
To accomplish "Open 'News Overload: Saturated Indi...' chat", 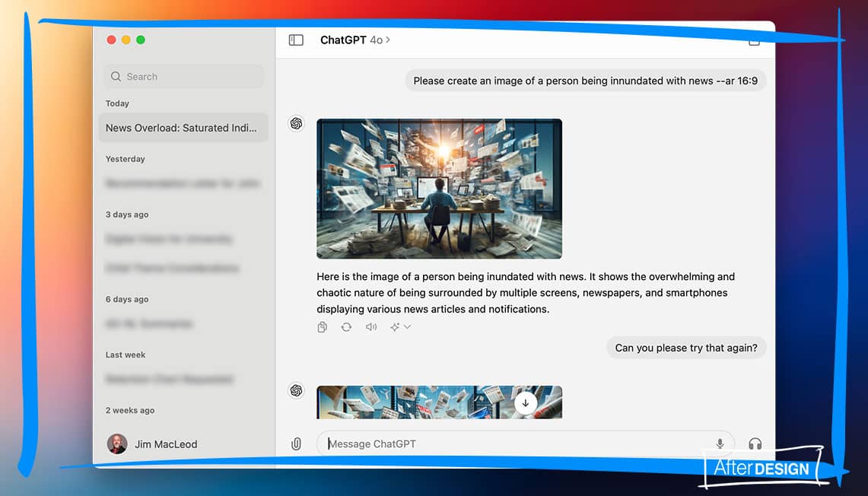I will point(183,128).
